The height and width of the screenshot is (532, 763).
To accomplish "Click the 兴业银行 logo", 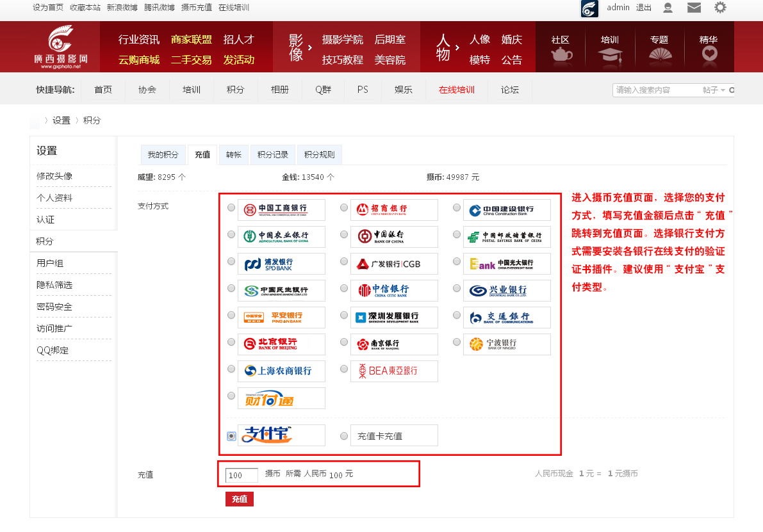I will click(x=507, y=290).
